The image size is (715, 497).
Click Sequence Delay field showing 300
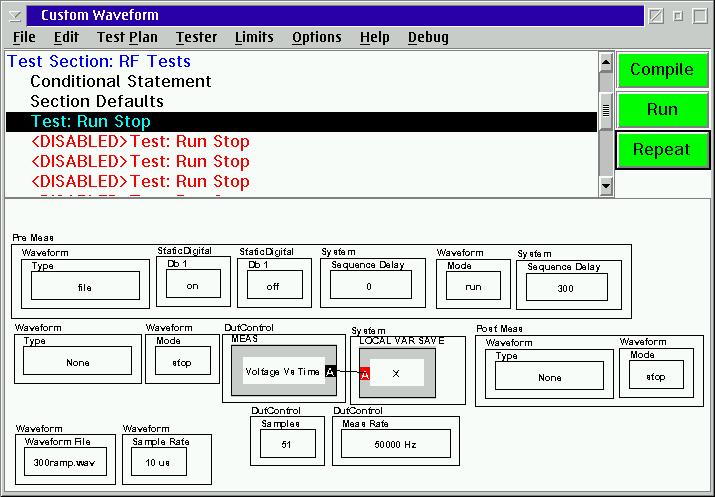click(567, 287)
